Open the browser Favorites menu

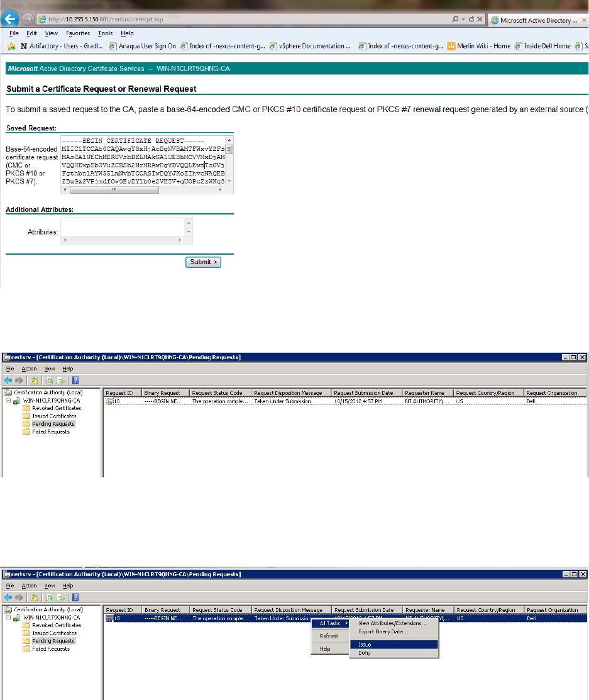[x=78, y=33]
